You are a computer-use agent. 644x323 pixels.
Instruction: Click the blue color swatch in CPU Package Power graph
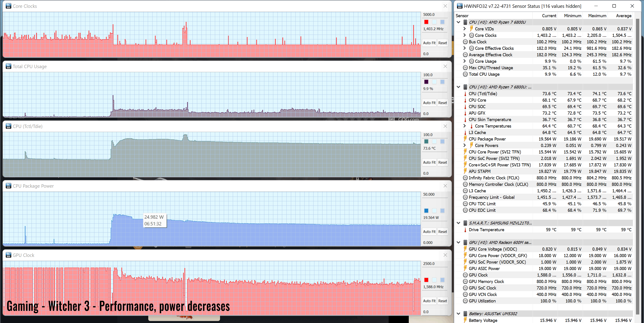[426, 211]
